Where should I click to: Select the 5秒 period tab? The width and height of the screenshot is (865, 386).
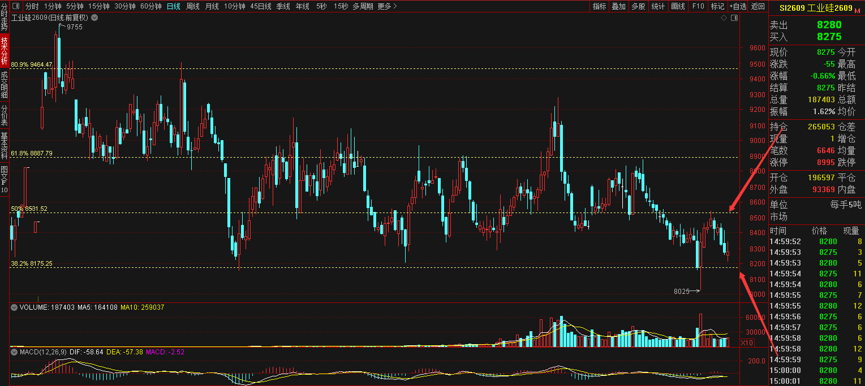pyautogui.click(x=321, y=7)
